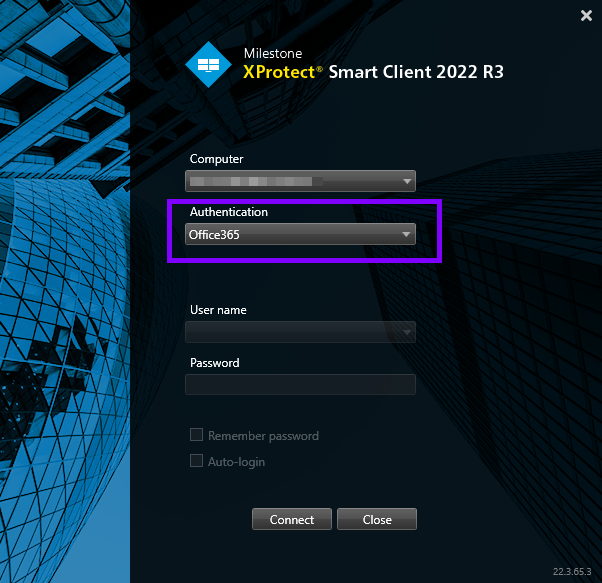Image resolution: width=602 pixels, height=583 pixels.
Task: Open the User name dropdown
Action: (300, 332)
